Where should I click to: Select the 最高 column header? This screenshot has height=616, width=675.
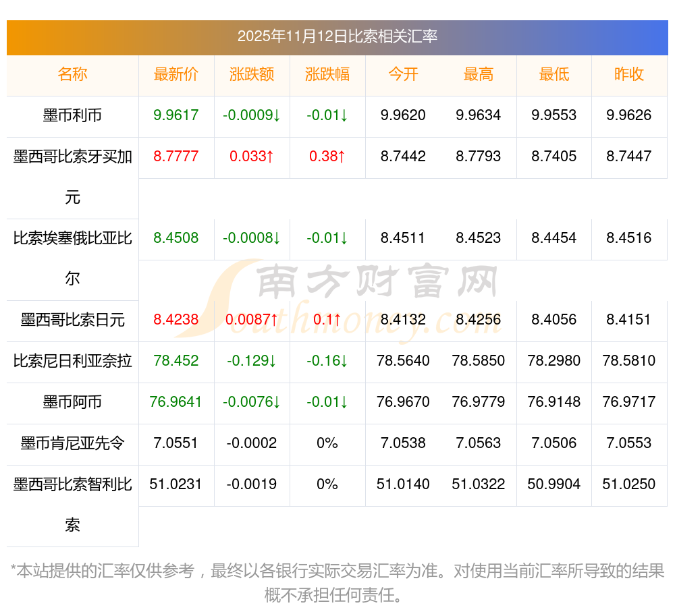coord(479,74)
